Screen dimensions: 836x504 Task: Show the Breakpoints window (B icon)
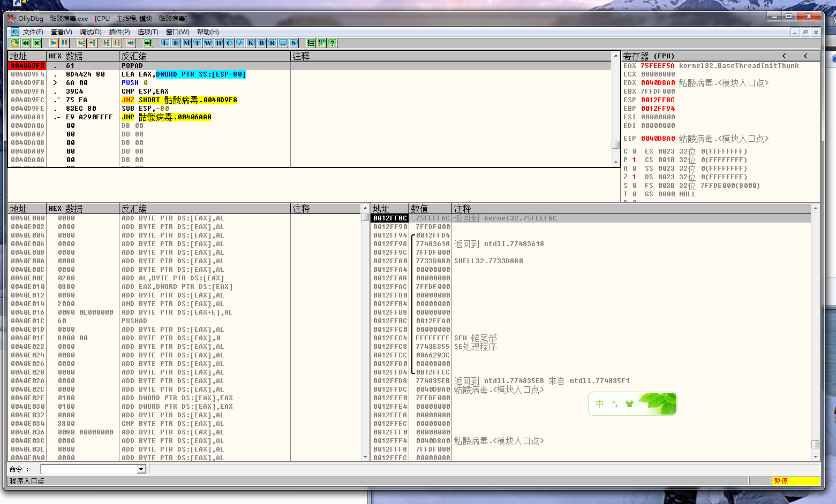(261, 43)
